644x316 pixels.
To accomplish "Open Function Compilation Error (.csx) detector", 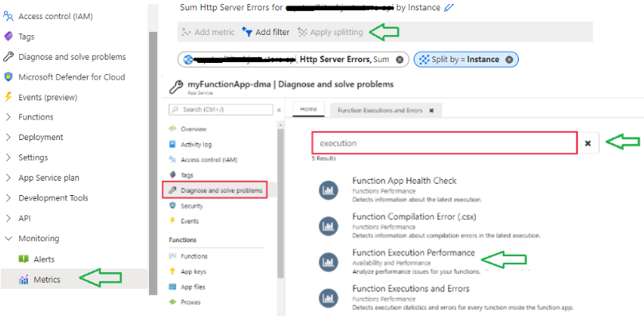I will point(414,217).
